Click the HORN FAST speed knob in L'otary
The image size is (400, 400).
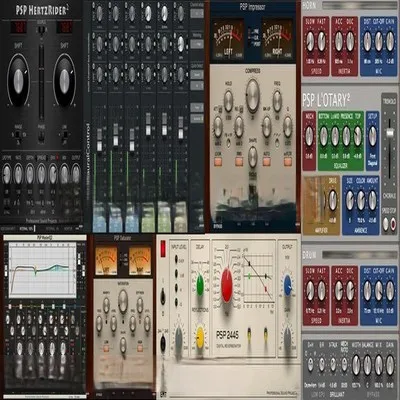point(321,41)
